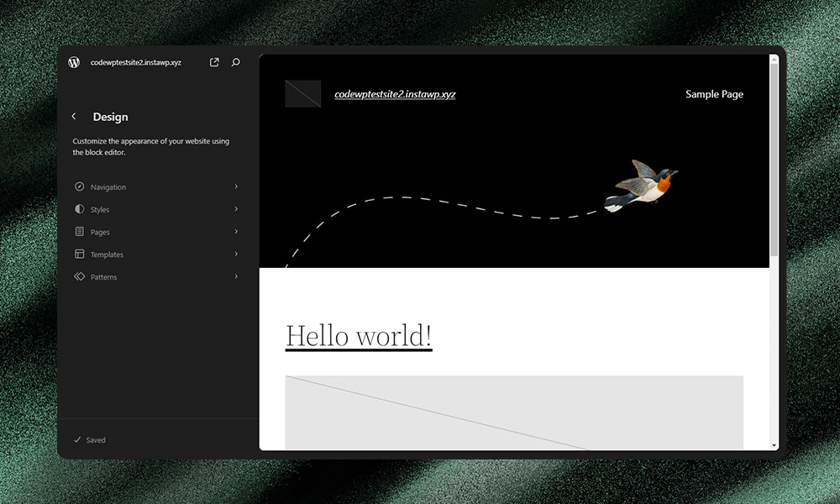
Task: Expand Styles using its chevron
Action: (236, 209)
